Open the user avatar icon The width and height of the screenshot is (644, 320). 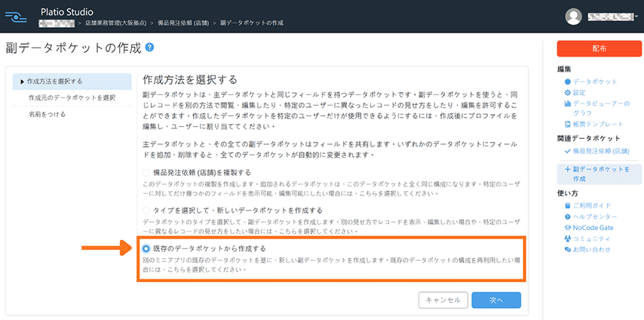[x=574, y=17]
